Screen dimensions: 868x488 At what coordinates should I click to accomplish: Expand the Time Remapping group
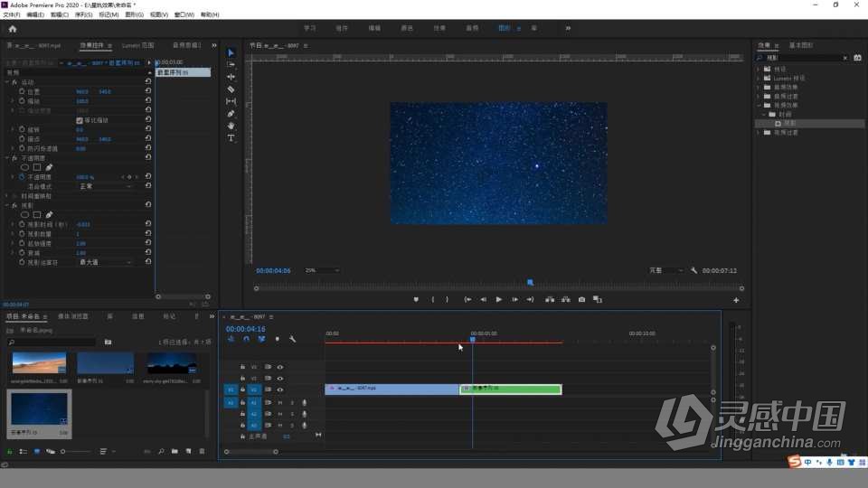pyautogui.click(x=8, y=196)
